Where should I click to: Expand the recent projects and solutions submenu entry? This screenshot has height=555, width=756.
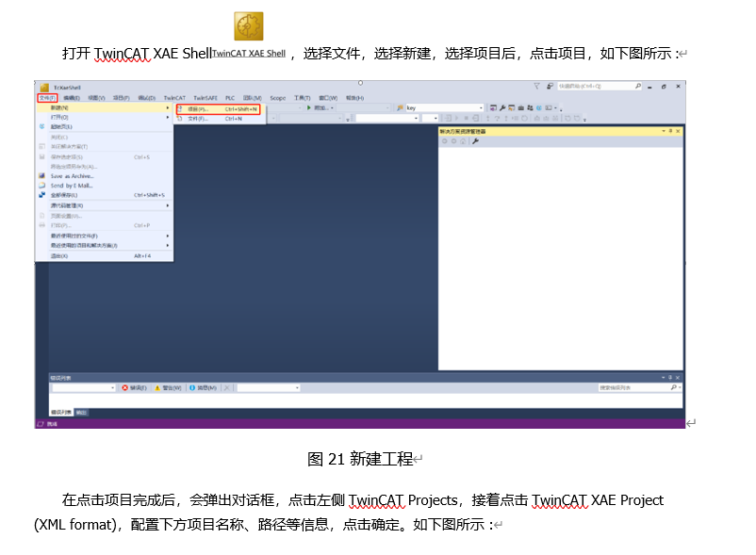(105, 245)
